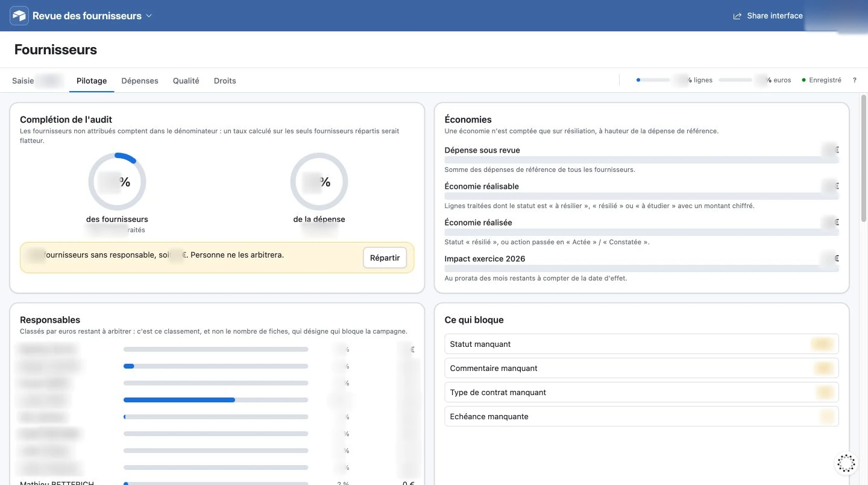Screen dimensions: 868x485
Task: Click the share arrow icon in the header
Action: pyautogui.click(x=737, y=16)
